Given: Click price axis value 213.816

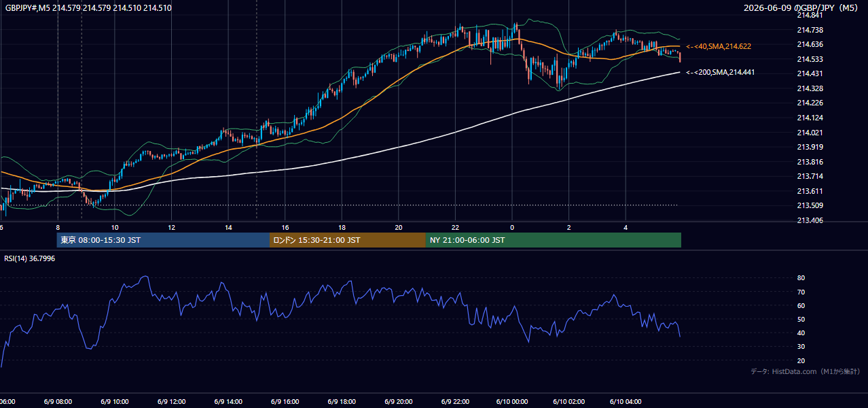Looking at the screenshot, I should click(810, 162).
